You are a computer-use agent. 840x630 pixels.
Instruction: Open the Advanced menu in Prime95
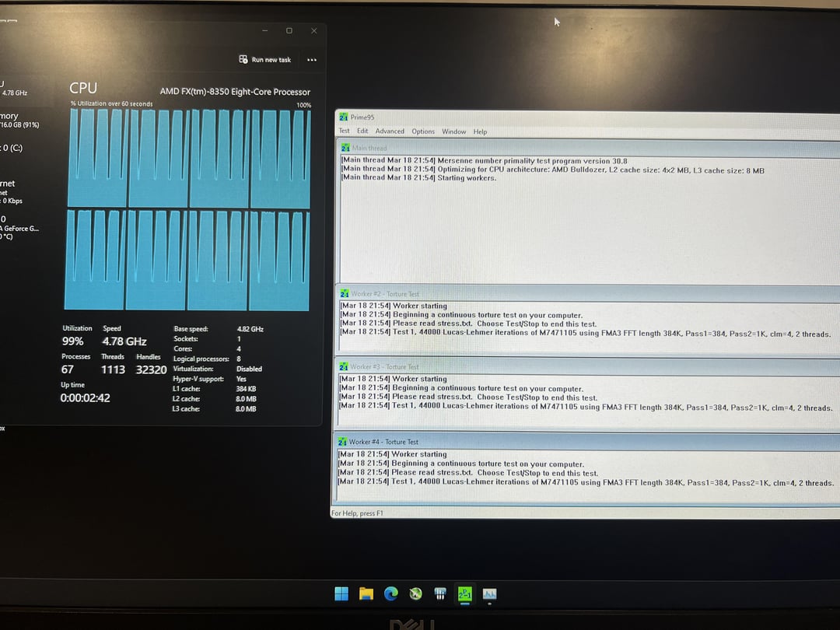(x=390, y=131)
